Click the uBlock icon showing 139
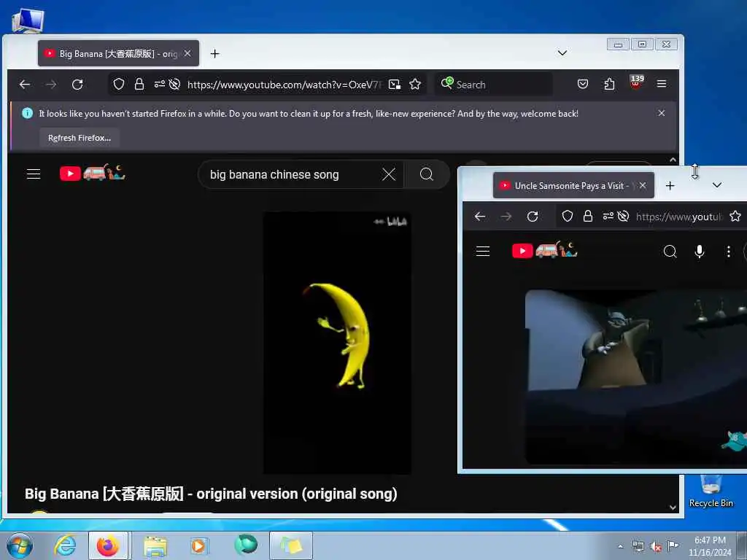 (x=636, y=82)
